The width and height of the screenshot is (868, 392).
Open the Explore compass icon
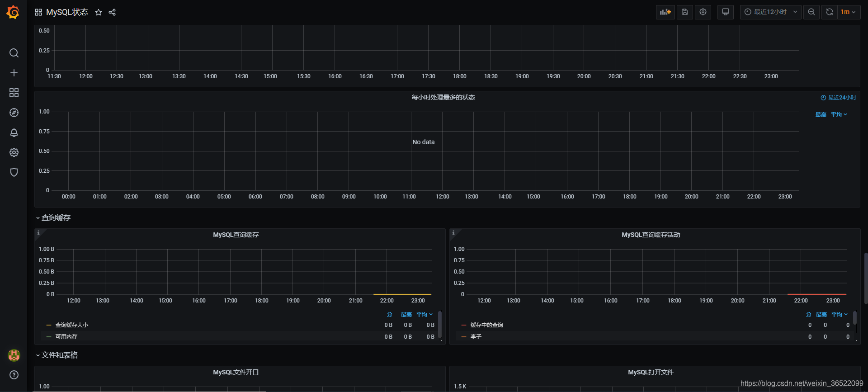pos(14,113)
